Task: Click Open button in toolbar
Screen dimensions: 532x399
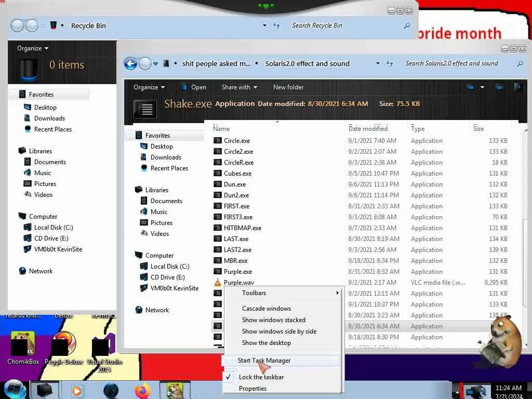Action: coord(194,87)
